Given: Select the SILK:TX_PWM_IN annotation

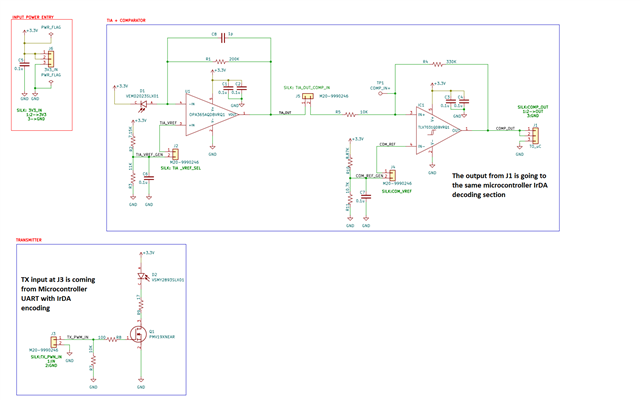Looking at the screenshot, I should click(47, 361).
